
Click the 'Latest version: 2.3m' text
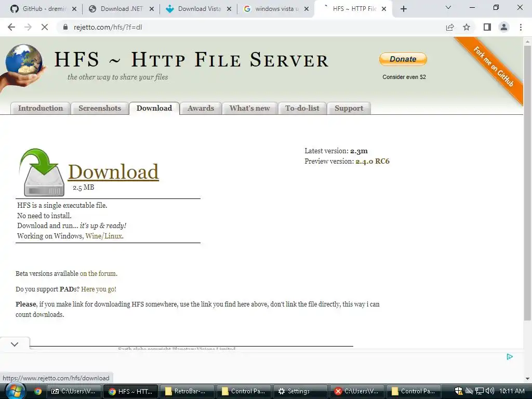[336, 151]
